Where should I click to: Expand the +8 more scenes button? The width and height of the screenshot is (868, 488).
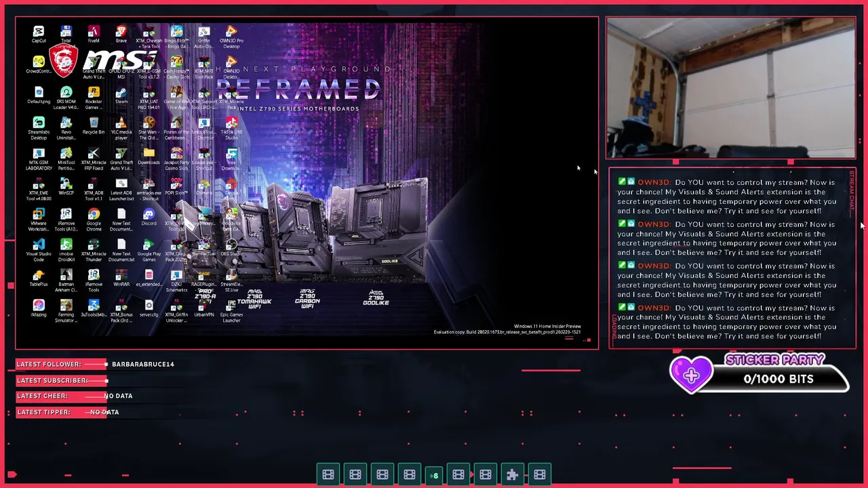tap(434, 475)
